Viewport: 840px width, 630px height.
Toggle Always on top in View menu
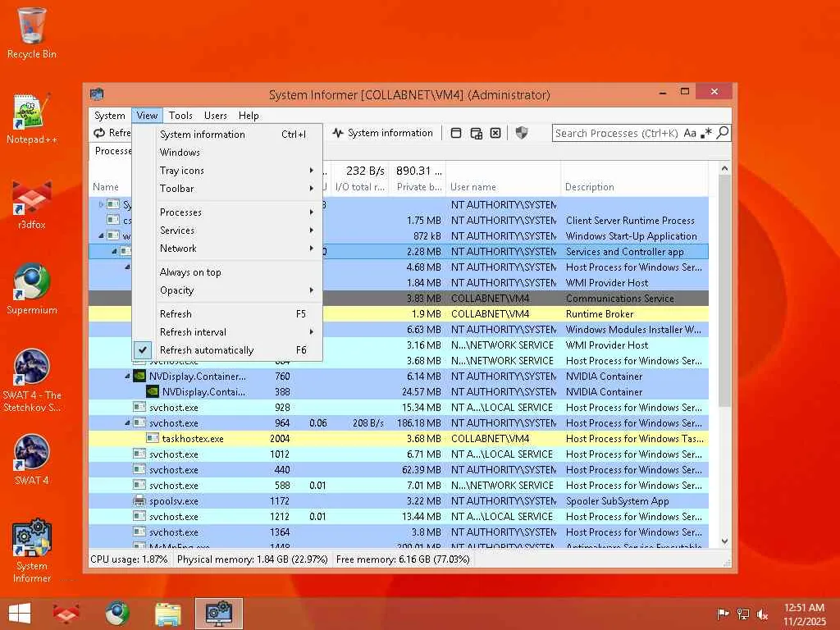227,272
